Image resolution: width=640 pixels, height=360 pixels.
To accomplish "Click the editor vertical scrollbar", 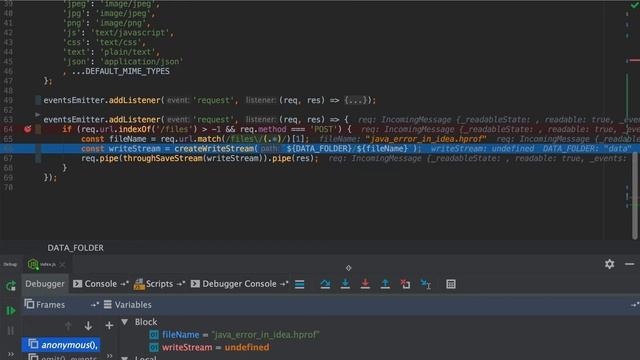I will pyautogui.click(x=635, y=196).
